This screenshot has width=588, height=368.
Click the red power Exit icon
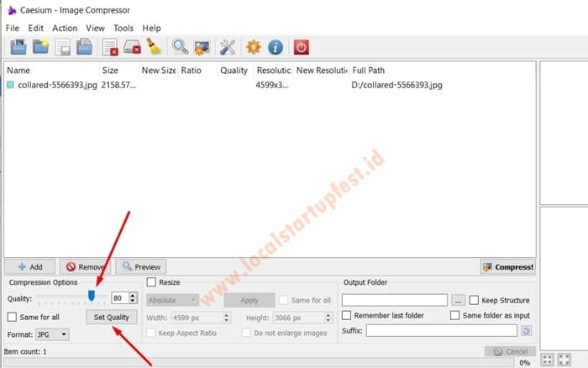click(302, 47)
